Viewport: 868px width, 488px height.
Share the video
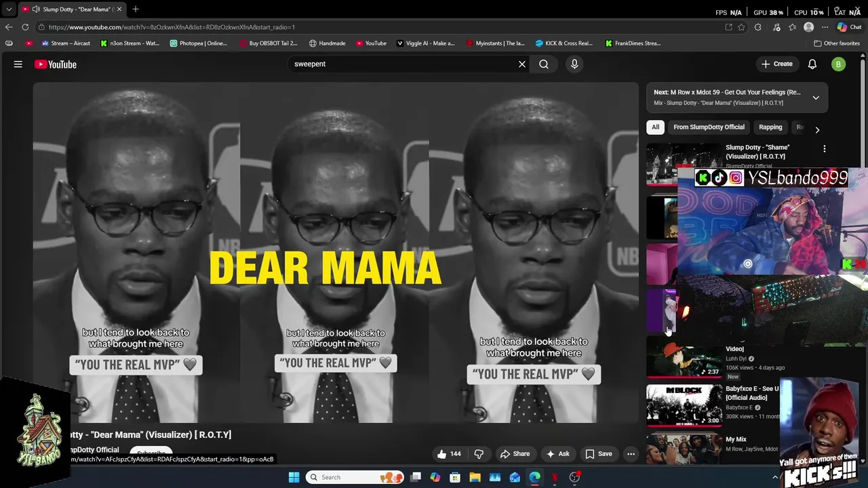point(515,454)
